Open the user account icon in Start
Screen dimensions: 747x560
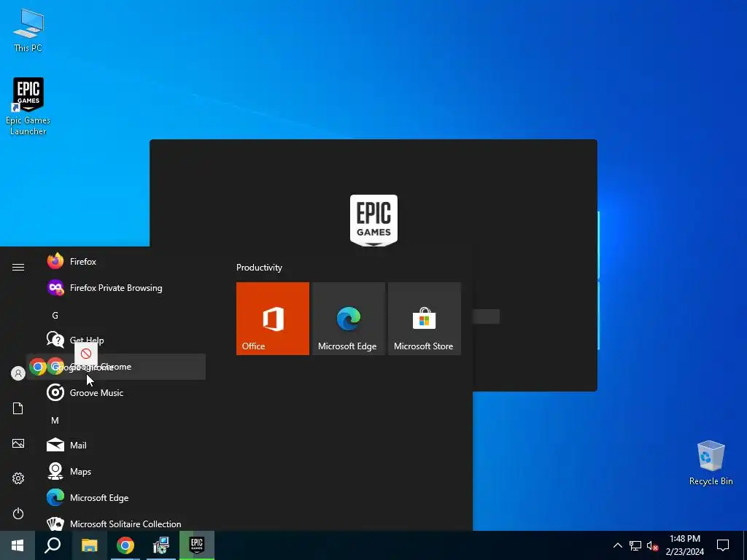[x=18, y=373]
